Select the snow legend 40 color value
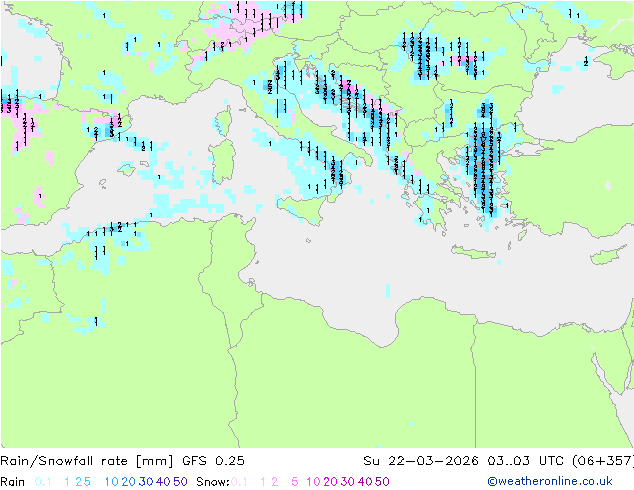 [365, 482]
